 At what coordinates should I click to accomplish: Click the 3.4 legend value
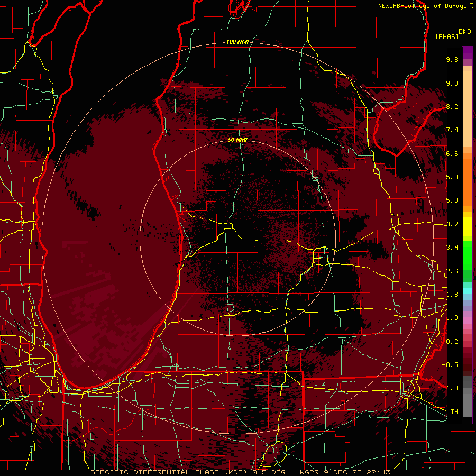coord(452,248)
